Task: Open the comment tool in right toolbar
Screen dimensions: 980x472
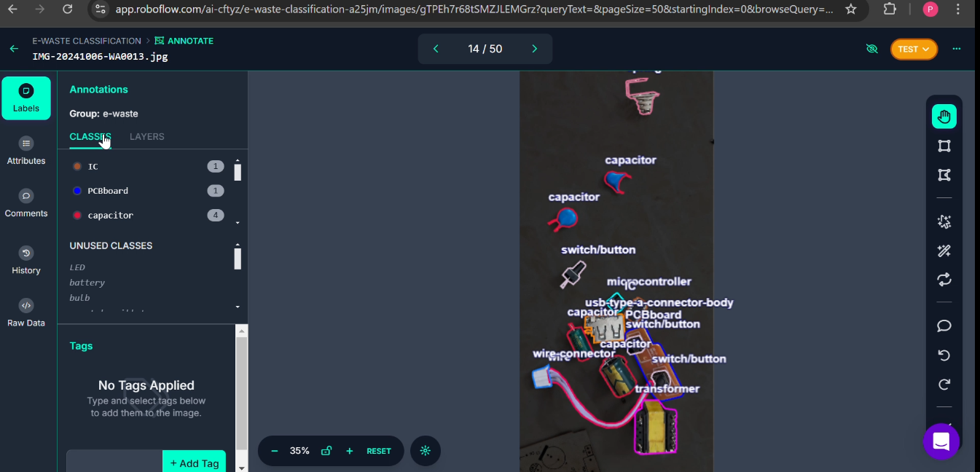Action: click(x=944, y=326)
